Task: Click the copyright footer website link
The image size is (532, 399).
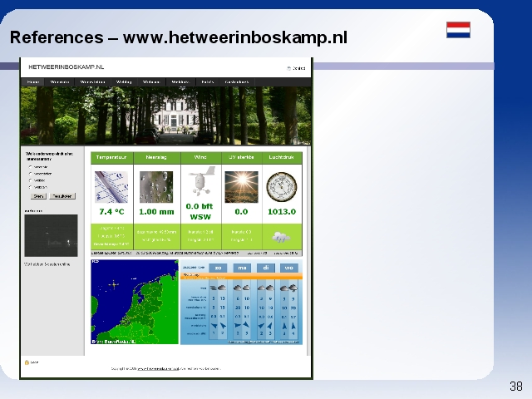Action: pyautogui.click(x=158, y=368)
